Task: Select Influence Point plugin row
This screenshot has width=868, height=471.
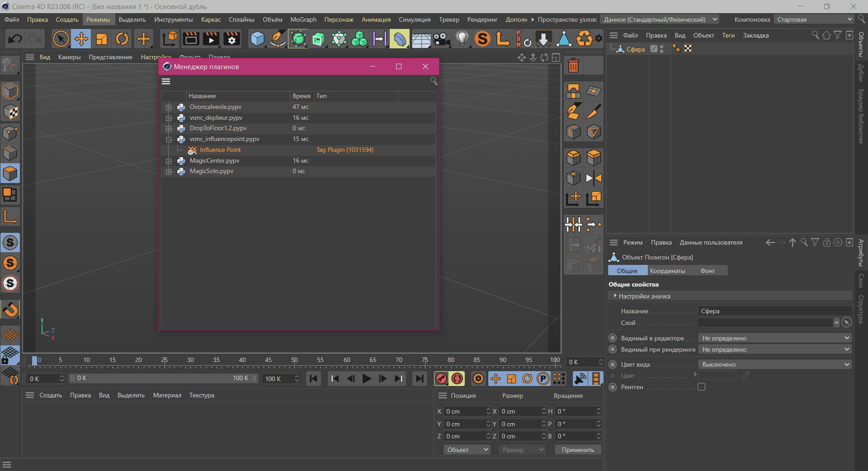Action: 298,150
